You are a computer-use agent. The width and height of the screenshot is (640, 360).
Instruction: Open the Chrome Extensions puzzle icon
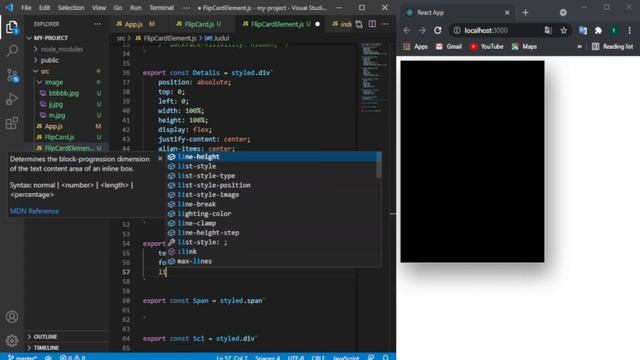click(598, 30)
